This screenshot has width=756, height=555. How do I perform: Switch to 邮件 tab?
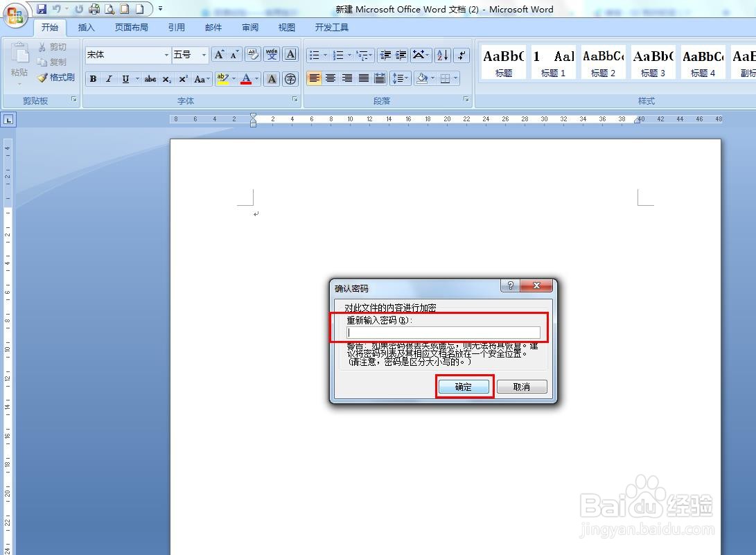click(213, 28)
